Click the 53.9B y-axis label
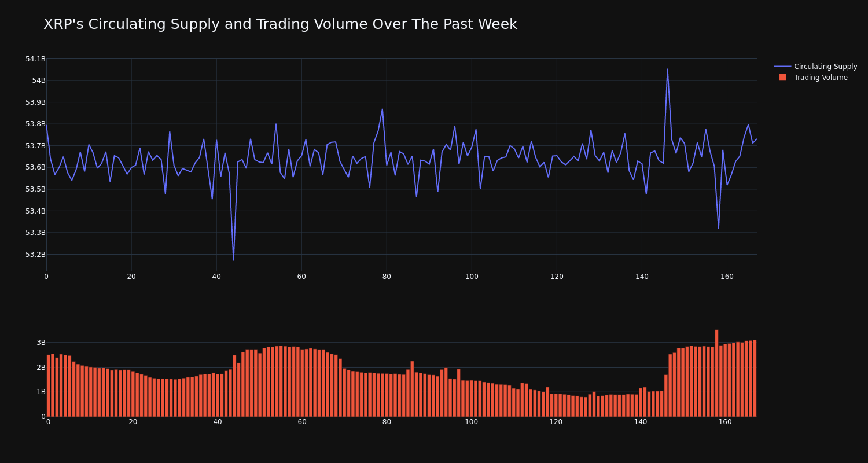 coord(35,102)
